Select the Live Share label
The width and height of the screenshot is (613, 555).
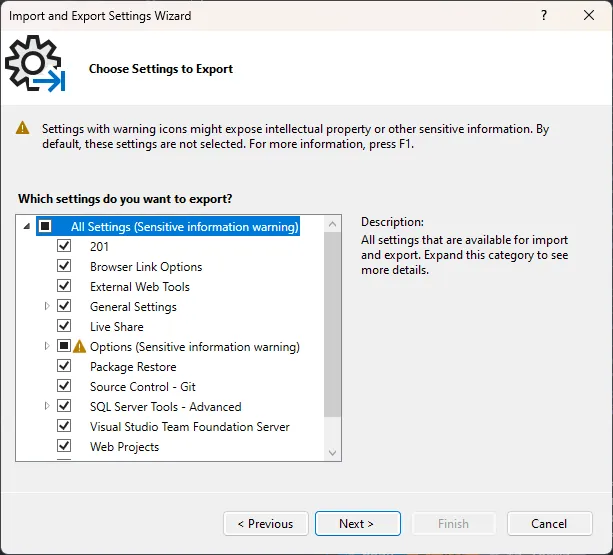[117, 327]
